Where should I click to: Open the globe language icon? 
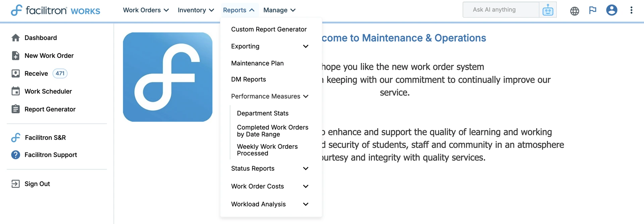coord(575,11)
